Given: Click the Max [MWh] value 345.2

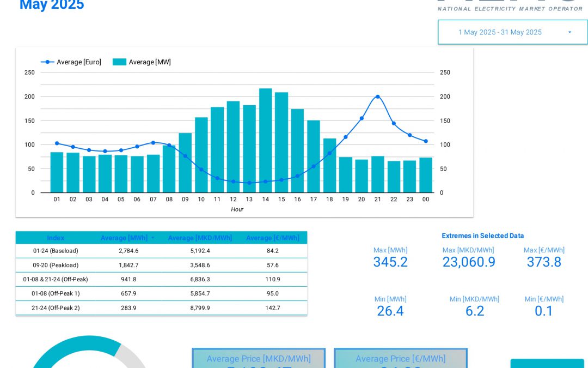Looking at the screenshot, I should (390, 262).
